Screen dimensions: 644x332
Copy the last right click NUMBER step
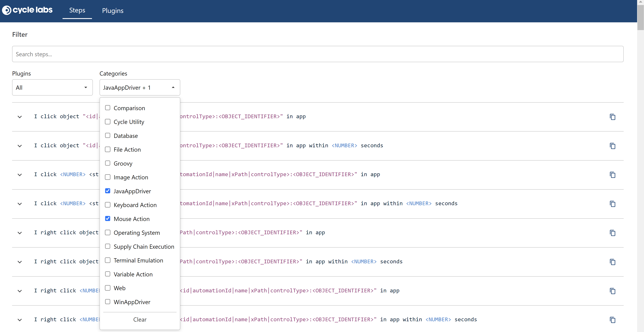(x=612, y=320)
